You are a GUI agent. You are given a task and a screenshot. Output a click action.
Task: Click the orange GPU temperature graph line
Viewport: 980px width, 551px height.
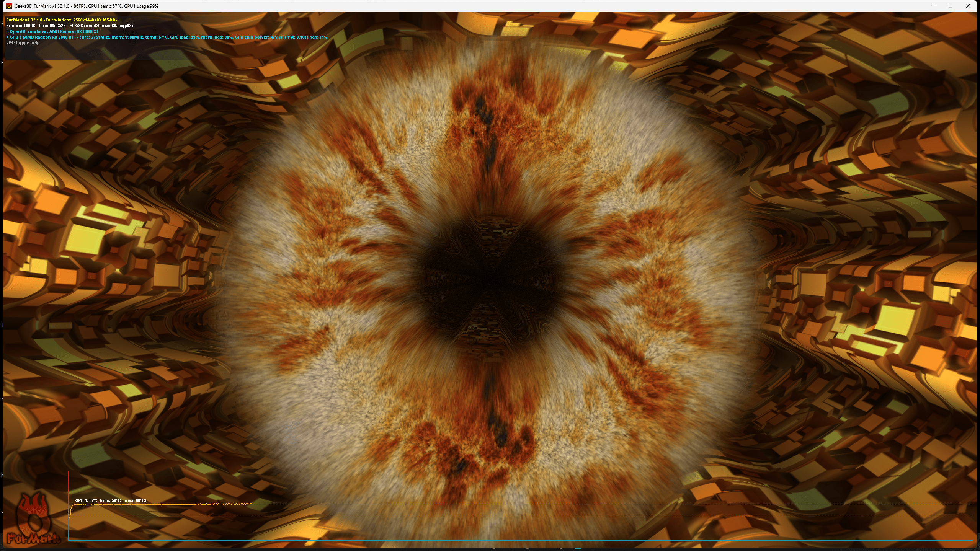tap(161, 505)
